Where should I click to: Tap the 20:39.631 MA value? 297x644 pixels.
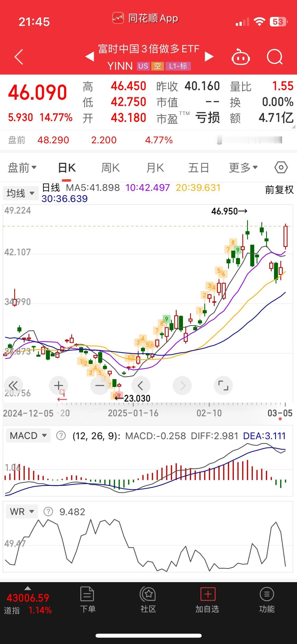pyautogui.click(x=198, y=188)
